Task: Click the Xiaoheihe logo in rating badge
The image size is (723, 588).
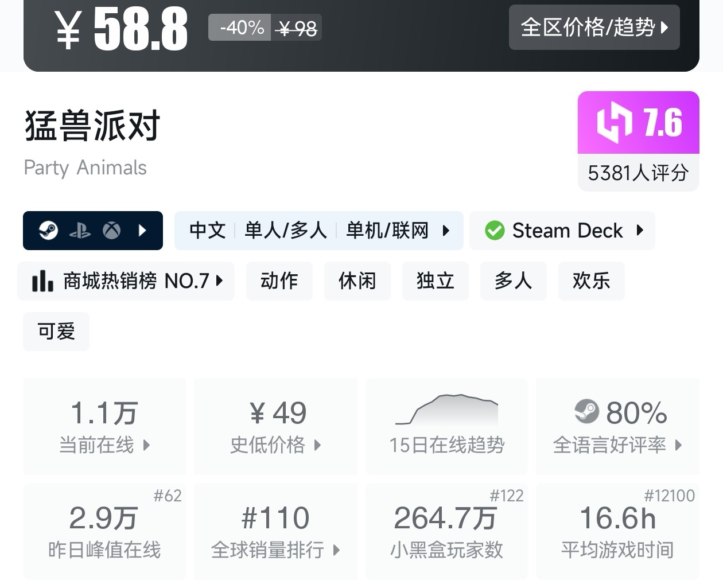Action: click(615, 122)
